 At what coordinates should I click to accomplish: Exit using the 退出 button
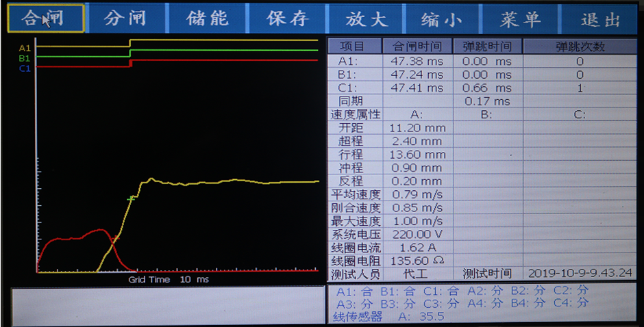tap(600, 18)
